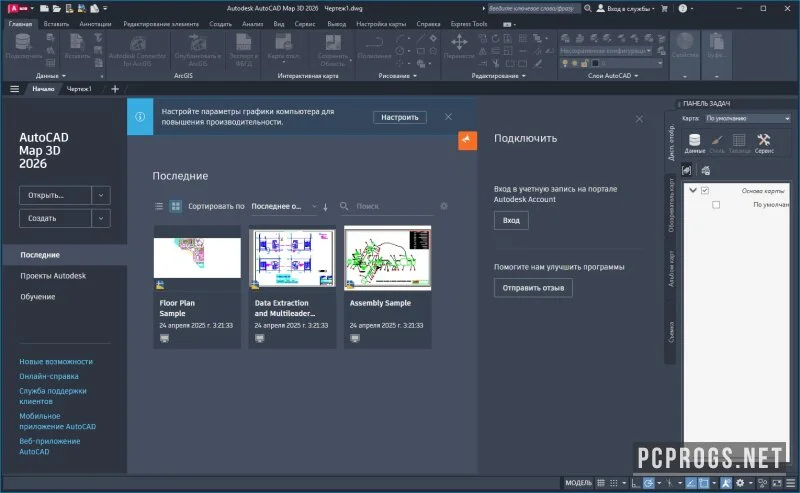
Task: Add a new drawing tab with plus
Action: (115, 89)
